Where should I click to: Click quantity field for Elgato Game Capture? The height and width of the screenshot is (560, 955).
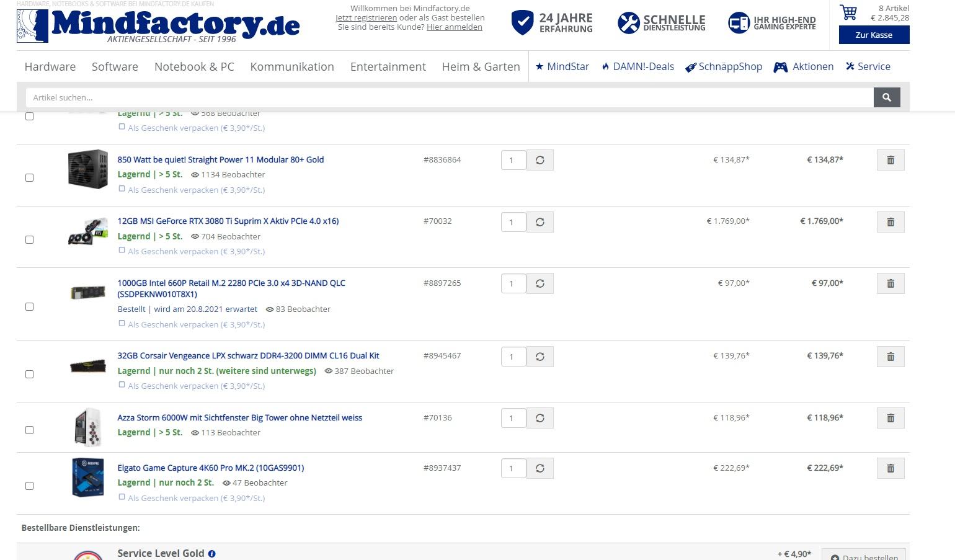click(x=513, y=468)
